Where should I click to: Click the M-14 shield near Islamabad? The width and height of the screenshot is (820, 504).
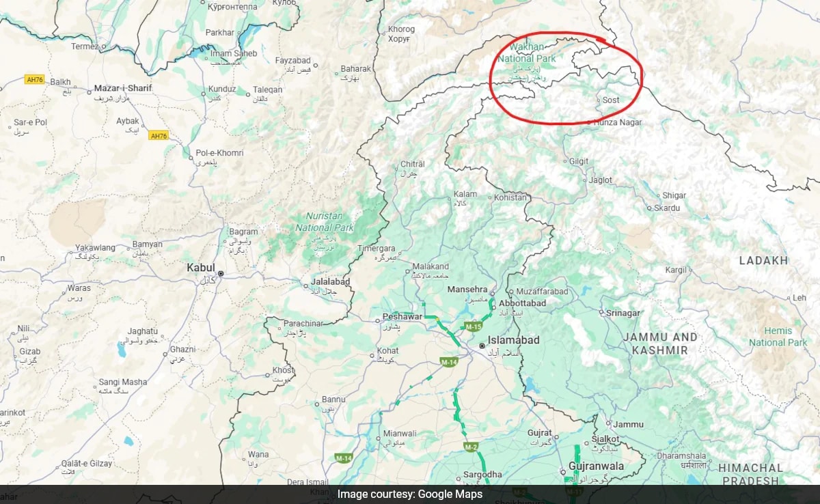coord(449,362)
